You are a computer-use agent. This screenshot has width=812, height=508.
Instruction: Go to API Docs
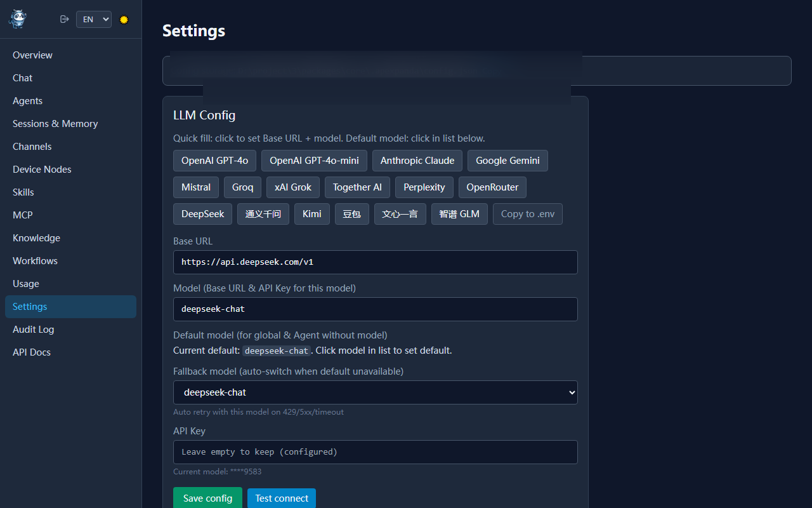tap(70, 352)
